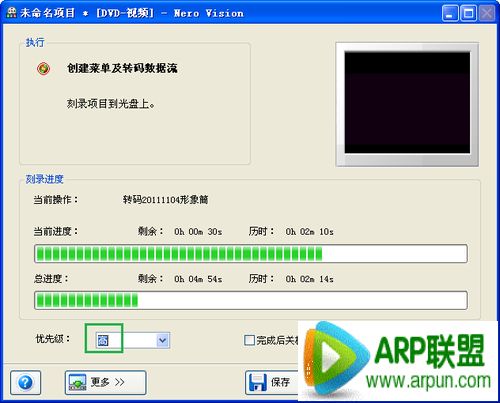The height and width of the screenshot is (403, 500).
Task: Maximize the Nero Vision window
Action: click(468, 14)
